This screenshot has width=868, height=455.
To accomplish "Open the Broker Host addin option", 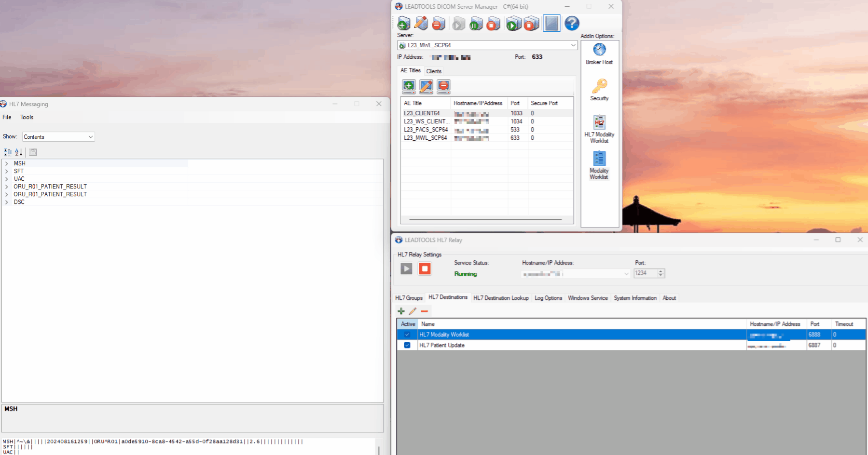I will [599, 54].
